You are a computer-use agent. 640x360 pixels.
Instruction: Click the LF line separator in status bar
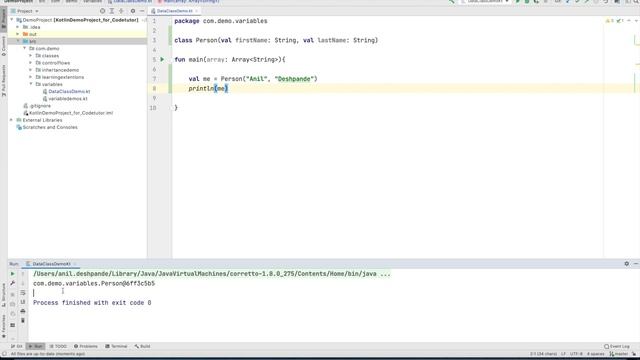pos(563,354)
